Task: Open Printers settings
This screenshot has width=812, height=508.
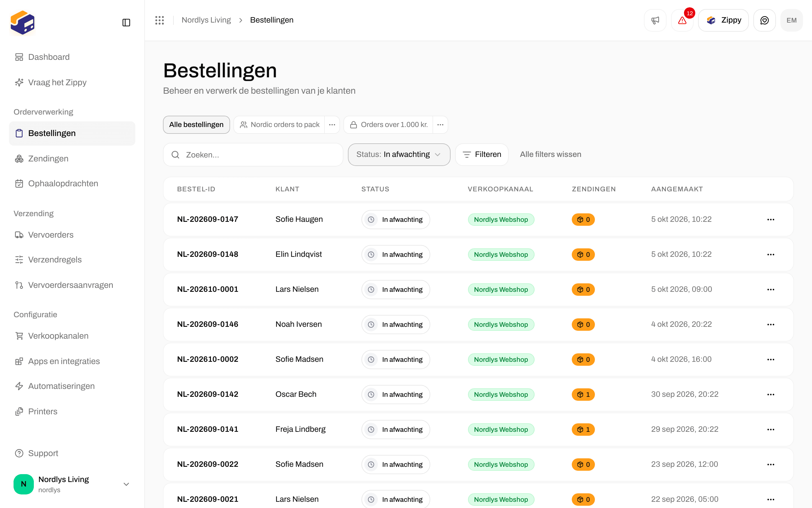Action: point(72,411)
